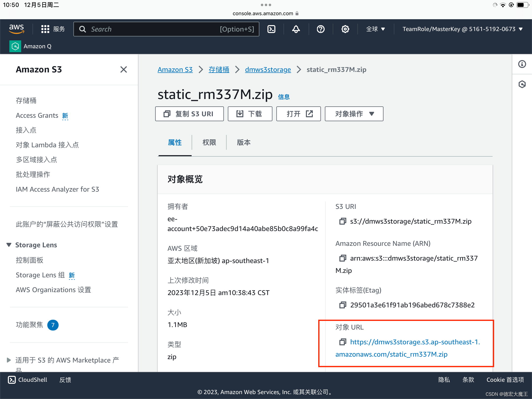Image resolution: width=532 pixels, height=399 pixels.
Task: Open the AWS home logo
Action: tap(17, 29)
